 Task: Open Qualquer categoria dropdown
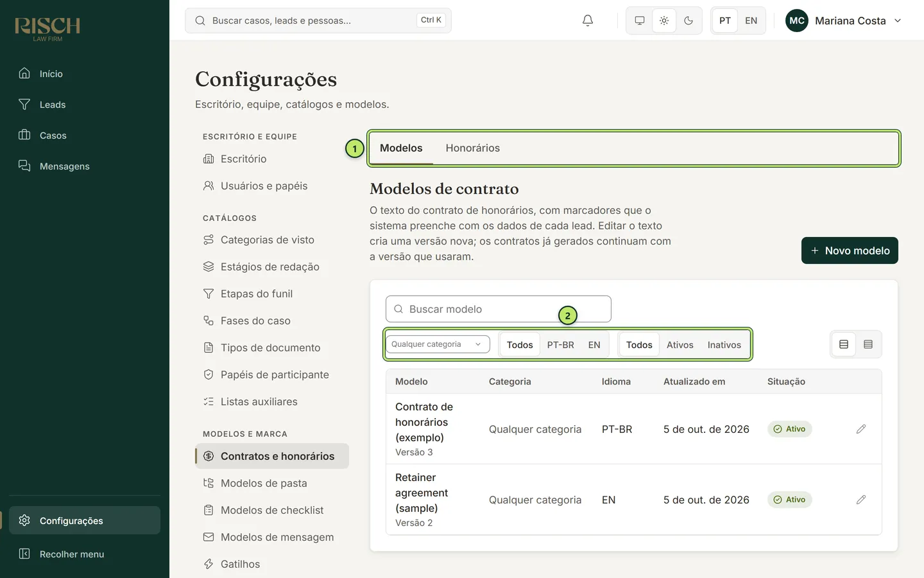click(x=438, y=344)
